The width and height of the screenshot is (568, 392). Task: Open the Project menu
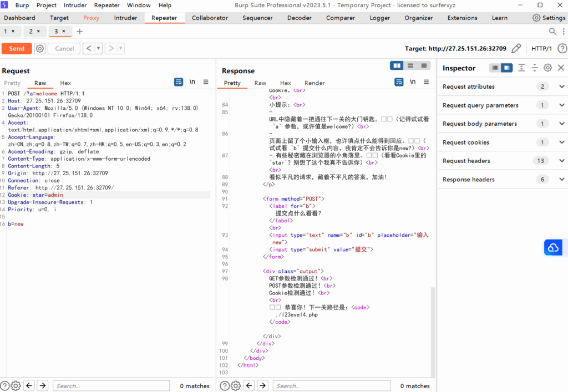point(47,6)
